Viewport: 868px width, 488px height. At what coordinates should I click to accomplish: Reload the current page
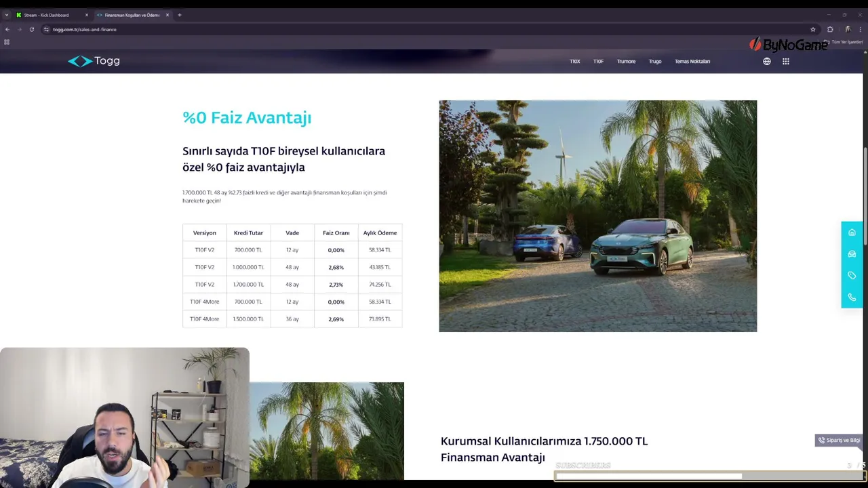point(32,29)
